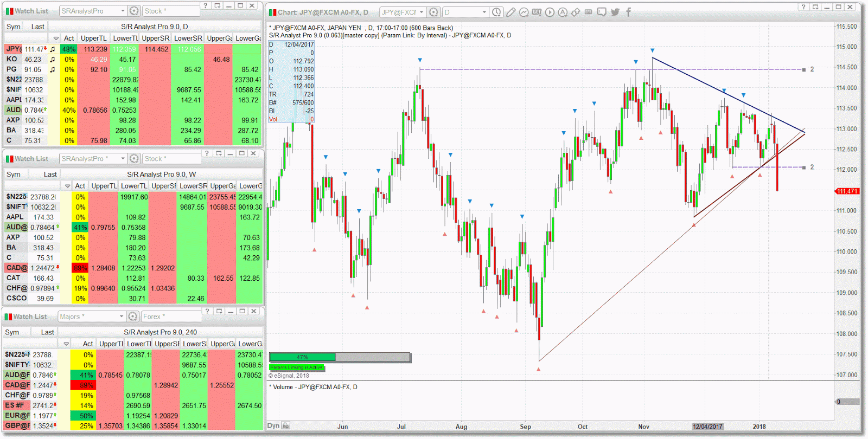Open SRAnalystPro page dropdown in top Watch List
This screenshot has height=439, width=868.
(123, 11)
